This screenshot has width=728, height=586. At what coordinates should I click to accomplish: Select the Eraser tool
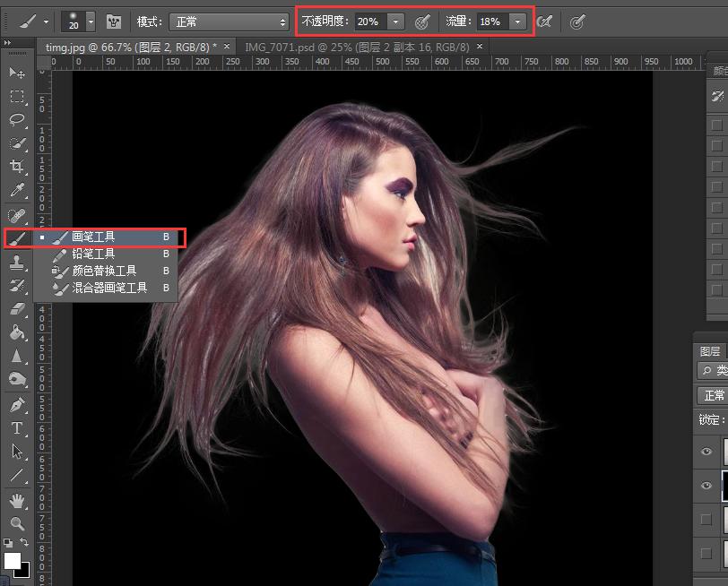pyautogui.click(x=16, y=309)
